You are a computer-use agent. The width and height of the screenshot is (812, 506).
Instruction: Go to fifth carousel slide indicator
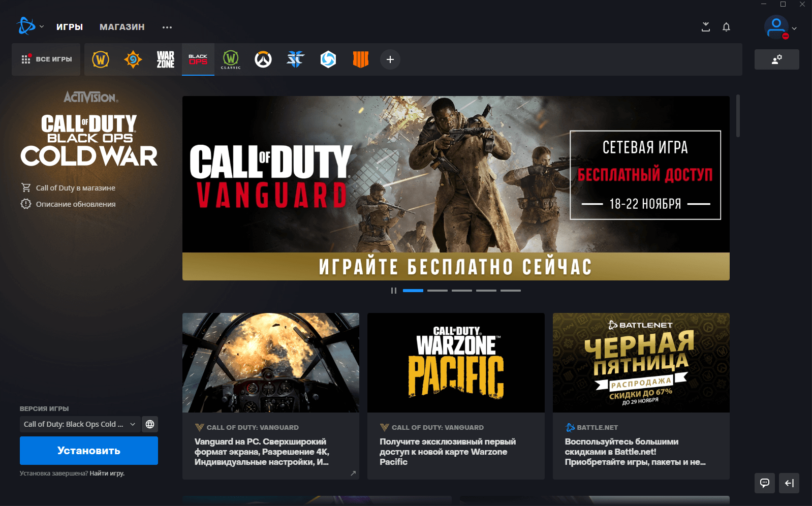click(511, 291)
